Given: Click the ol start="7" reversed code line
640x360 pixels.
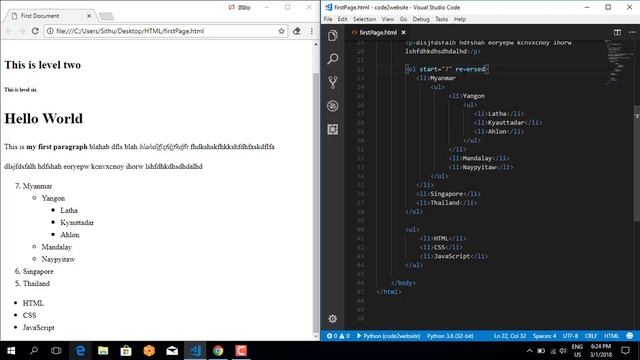Looking at the screenshot, I should coord(447,69).
